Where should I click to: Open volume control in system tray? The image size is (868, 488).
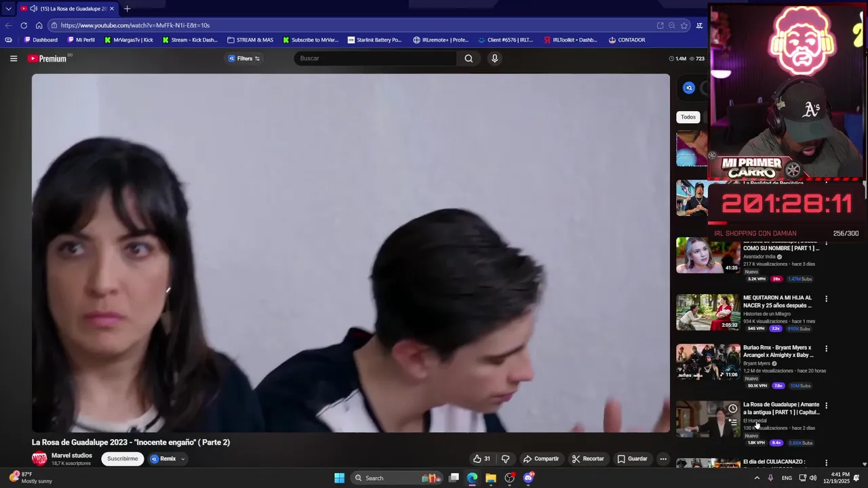[x=812, y=478]
